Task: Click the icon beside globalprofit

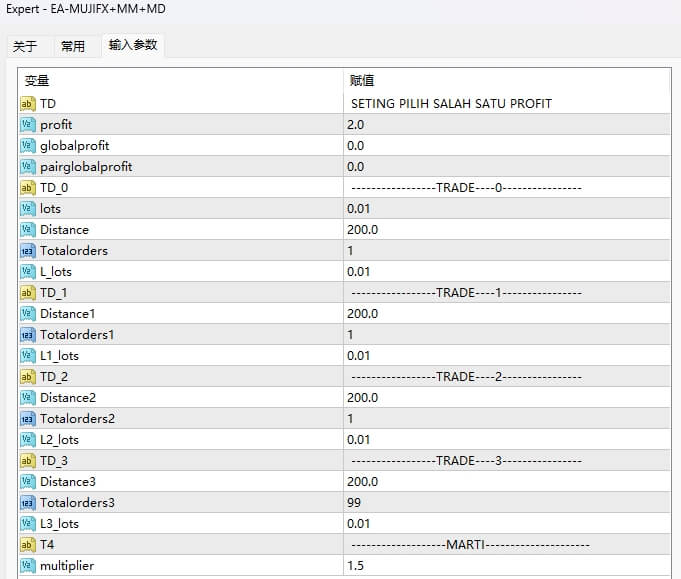Action: [x=28, y=145]
